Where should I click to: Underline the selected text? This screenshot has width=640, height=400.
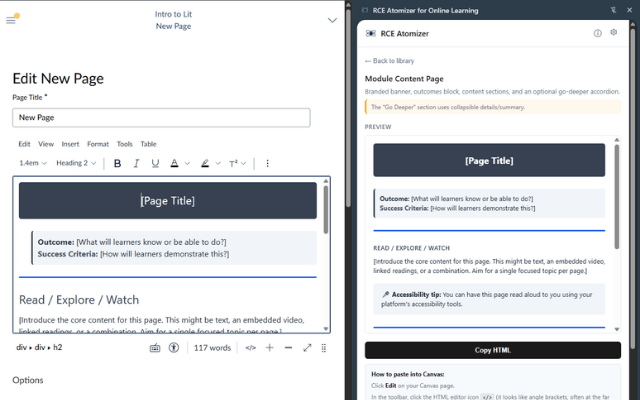[x=154, y=163]
